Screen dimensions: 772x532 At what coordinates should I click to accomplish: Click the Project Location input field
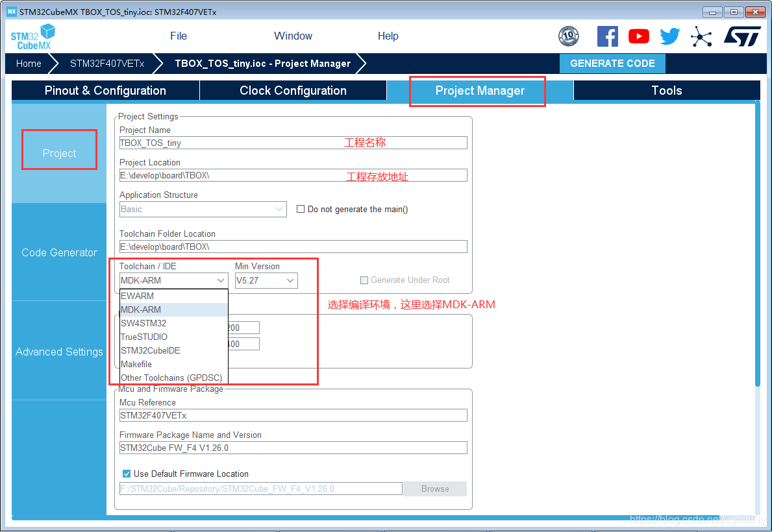click(293, 175)
